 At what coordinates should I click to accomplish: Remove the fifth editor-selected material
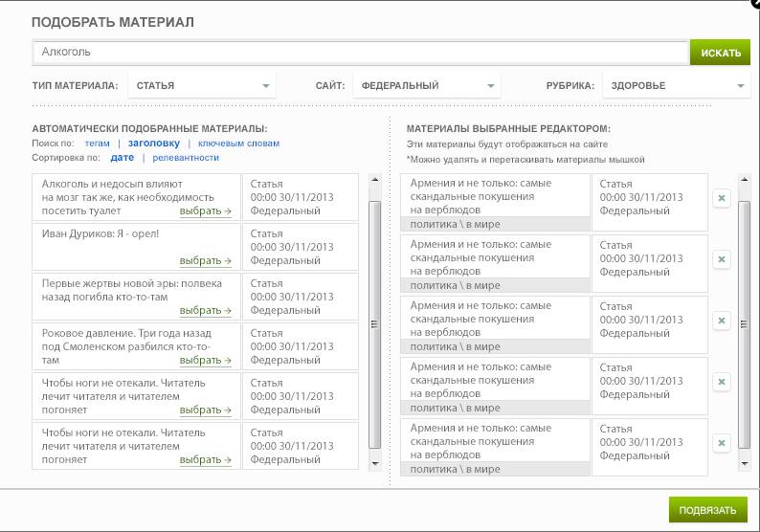click(x=722, y=443)
